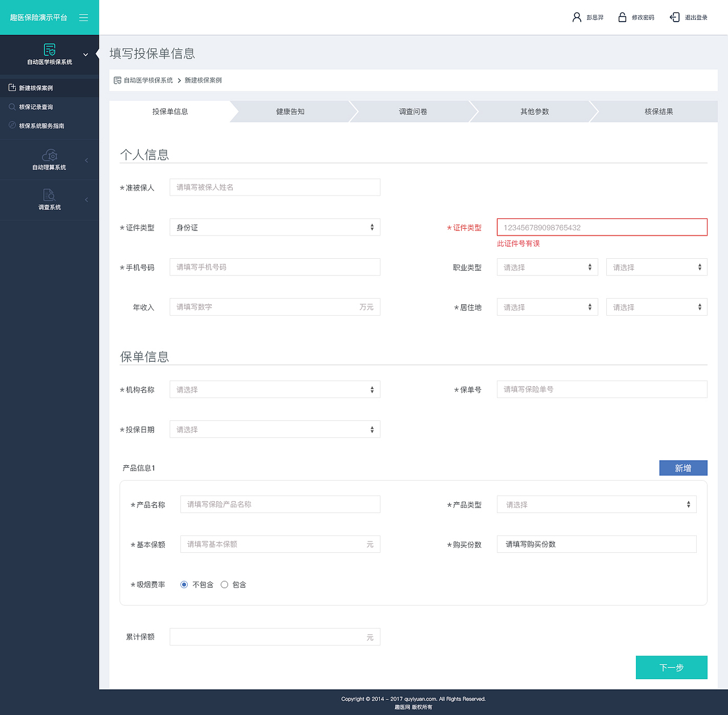Click the 下一步 button
The width and height of the screenshot is (728, 715).
671,667
